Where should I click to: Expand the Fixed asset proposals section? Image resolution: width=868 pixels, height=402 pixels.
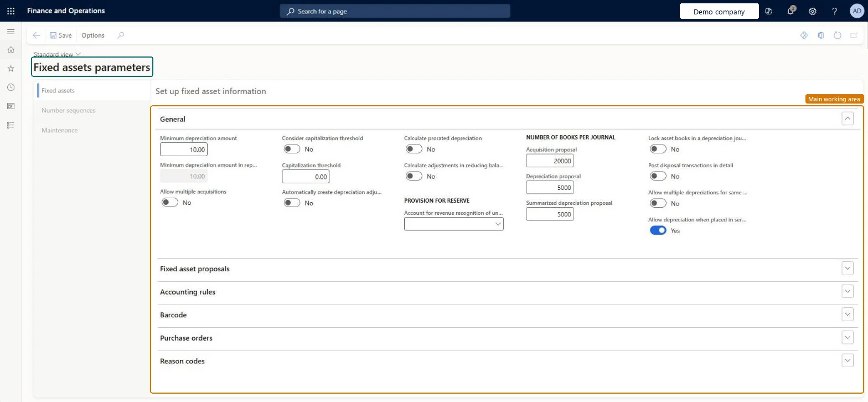point(847,268)
